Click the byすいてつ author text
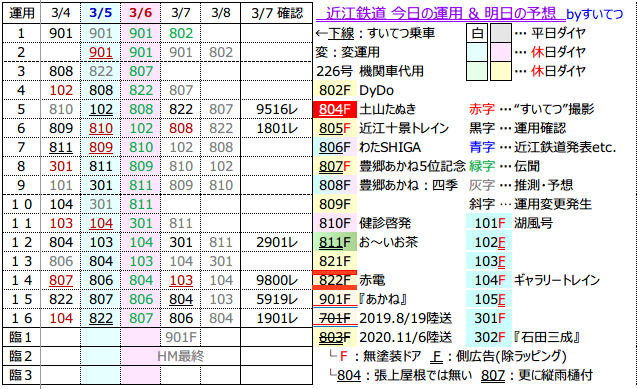The image size is (637, 389). pyautogui.click(x=595, y=15)
